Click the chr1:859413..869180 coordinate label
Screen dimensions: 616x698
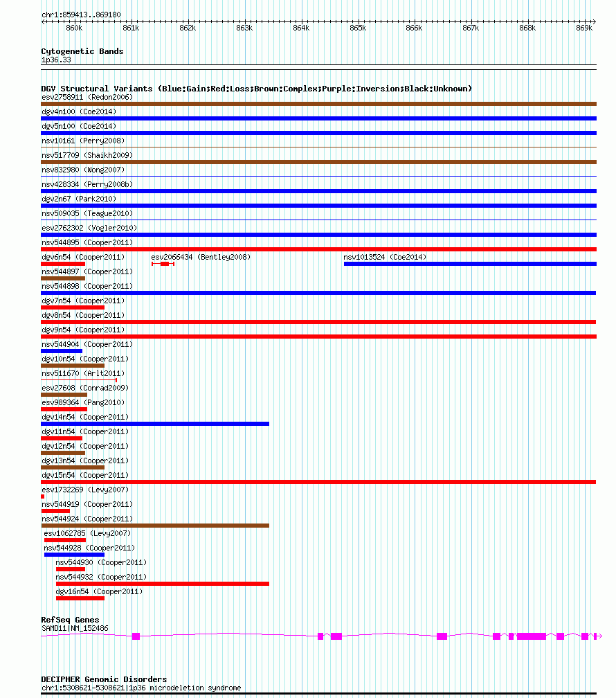click(81, 15)
